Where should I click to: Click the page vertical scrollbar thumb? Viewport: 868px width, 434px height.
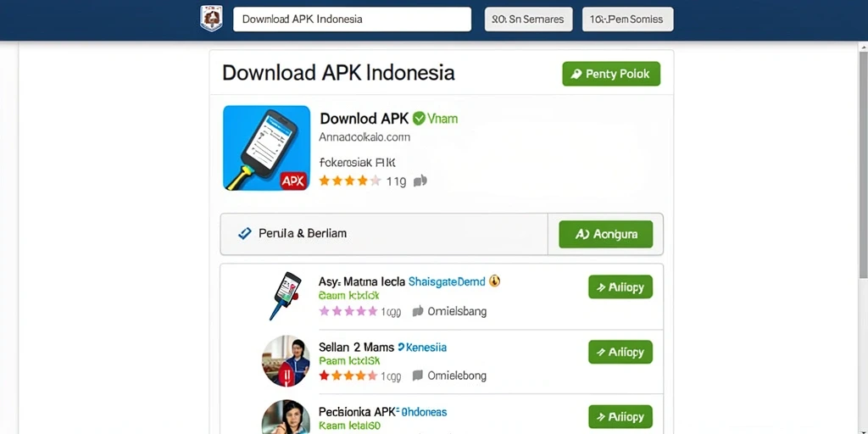863,164
